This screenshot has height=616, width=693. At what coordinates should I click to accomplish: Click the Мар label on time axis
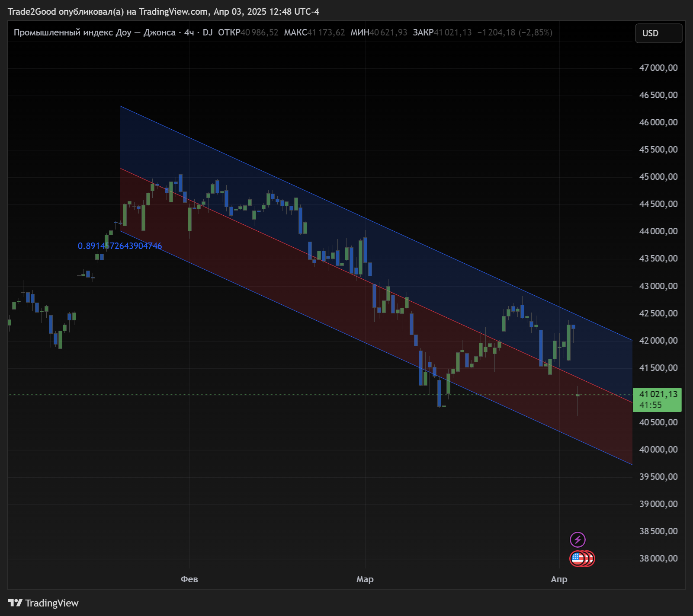pyautogui.click(x=365, y=579)
